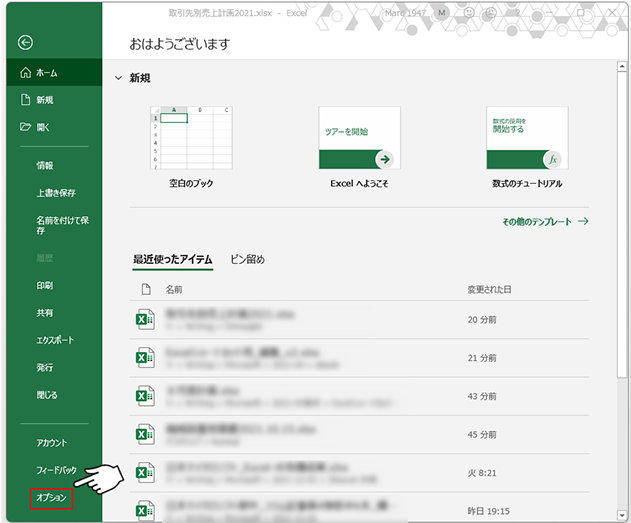
Task: Open the 開く menu item
Action: point(54,127)
